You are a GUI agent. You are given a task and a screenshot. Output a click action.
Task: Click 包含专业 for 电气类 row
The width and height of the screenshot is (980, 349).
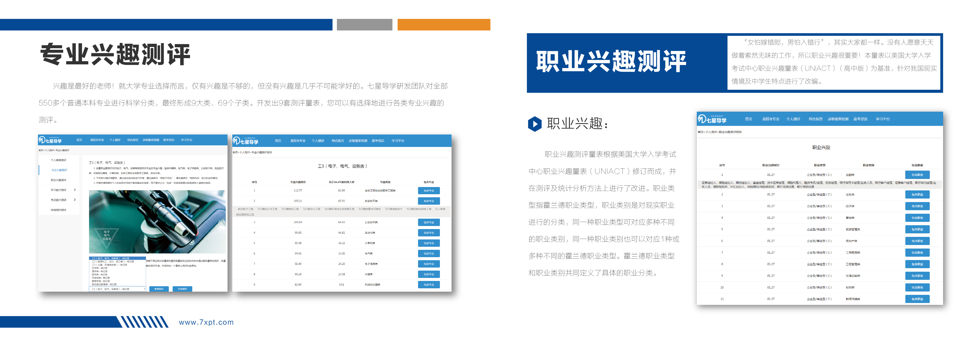pos(429,253)
